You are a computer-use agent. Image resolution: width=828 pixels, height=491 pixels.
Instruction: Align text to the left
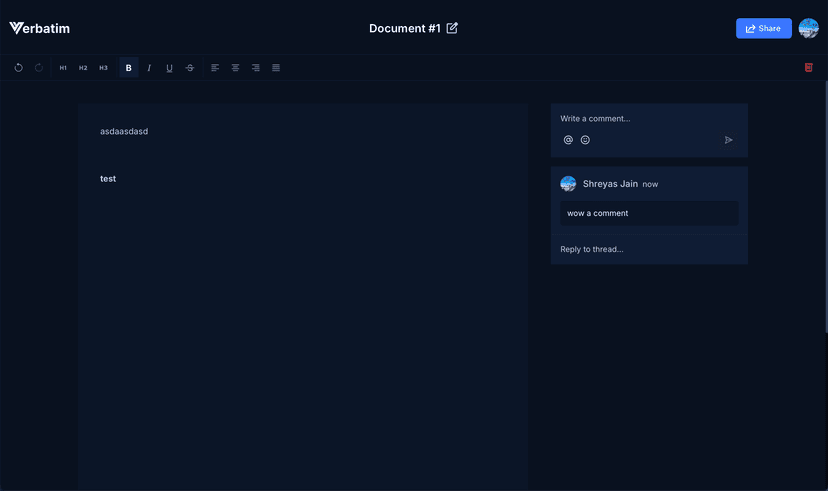(x=215, y=68)
